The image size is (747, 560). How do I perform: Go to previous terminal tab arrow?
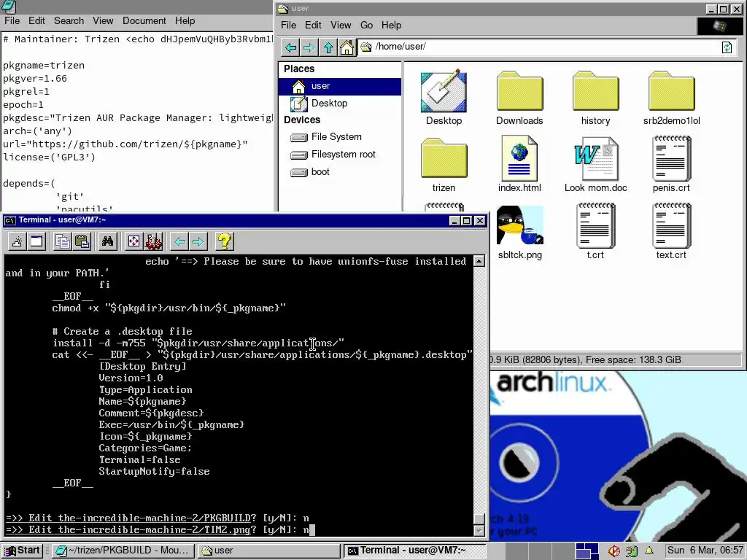pyautogui.click(x=179, y=241)
